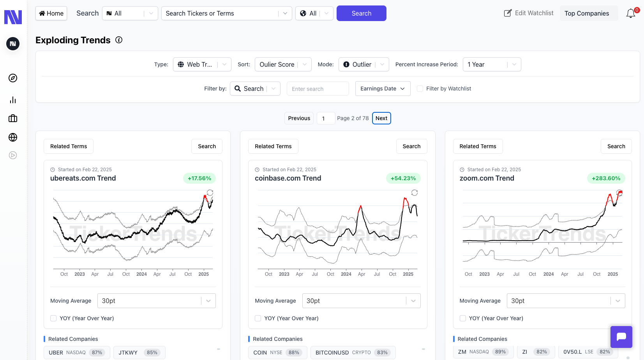Image resolution: width=644 pixels, height=360 pixels.
Task: Open the Type dropdown showing Web Tr...
Action: tap(202, 64)
